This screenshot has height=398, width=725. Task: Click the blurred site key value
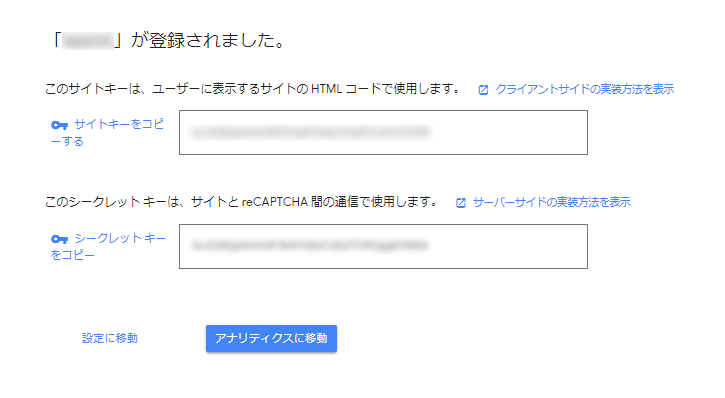[310, 133]
